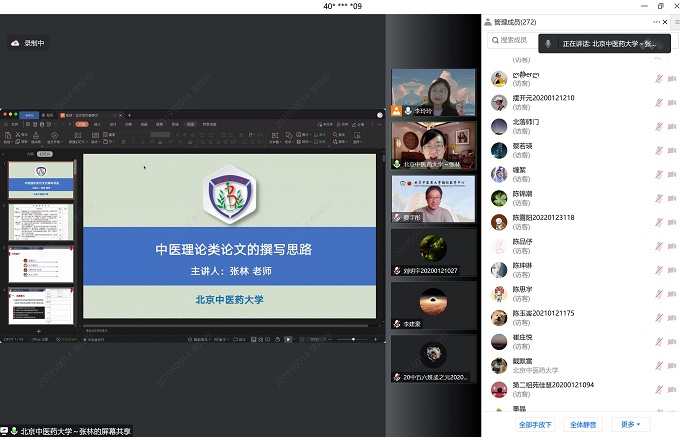
Task: Click the recording status cloud icon
Action: pos(15,43)
